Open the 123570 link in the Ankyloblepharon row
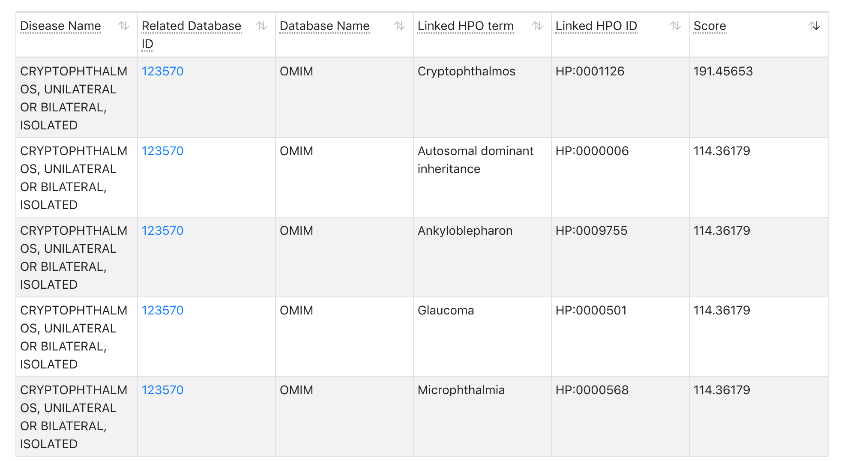The height and width of the screenshot is (461, 868). pyautogui.click(x=163, y=230)
